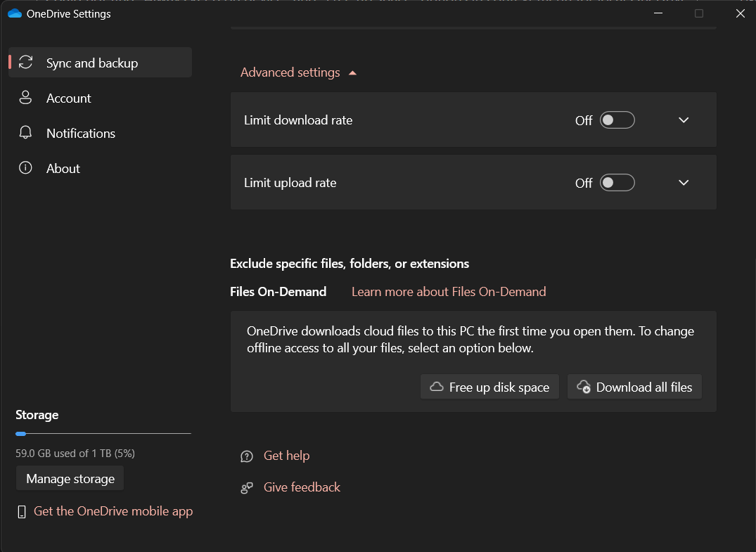
Task: Click the download cloud icon beside Download all files
Action: 583,386
